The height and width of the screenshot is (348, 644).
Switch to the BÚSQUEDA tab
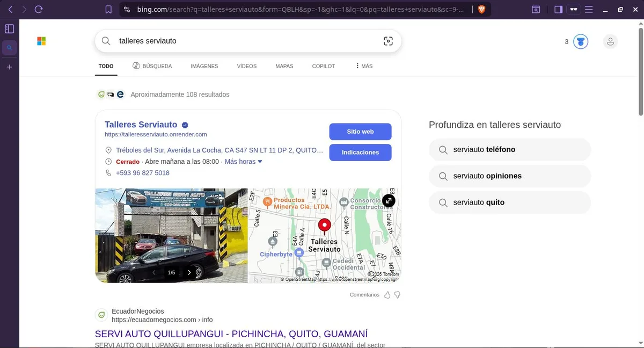click(x=152, y=66)
